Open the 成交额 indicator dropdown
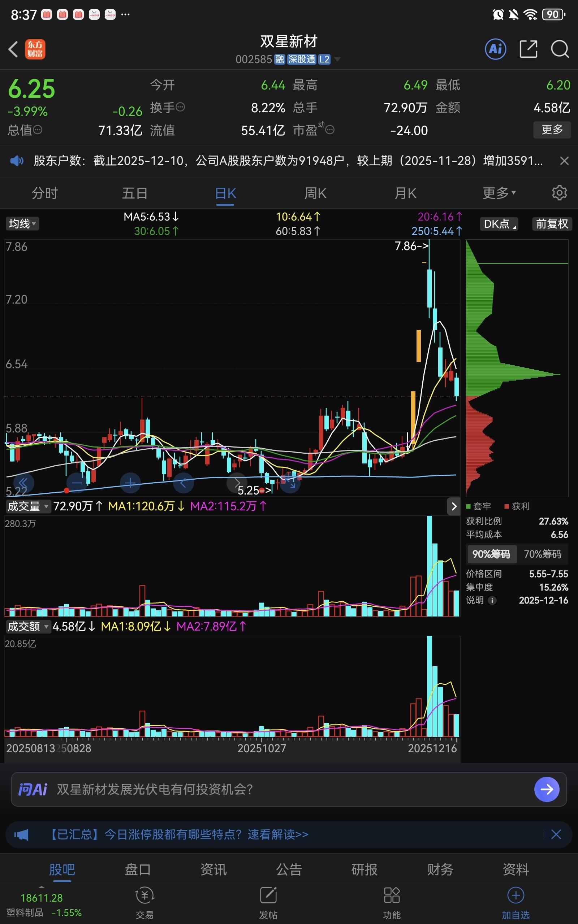578x924 pixels. (x=28, y=627)
